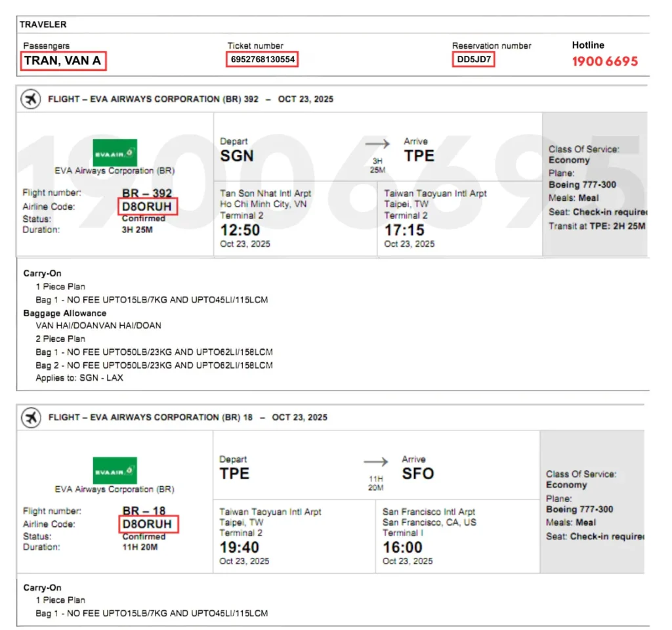The height and width of the screenshot is (630, 672).
Task: Select the TRAVELER section header
Action: [45, 24]
